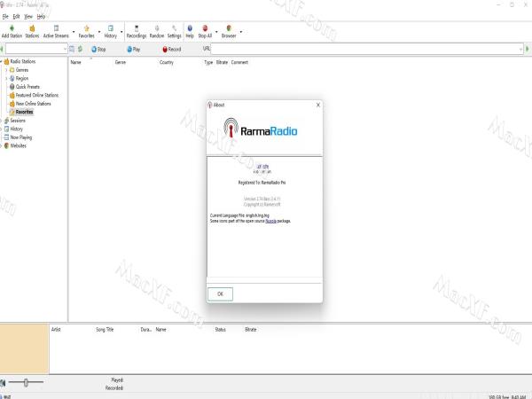The width and height of the screenshot is (532, 399).
Task: Select Sessions in the sidebar tree
Action: pyautogui.click(x=18, y=121)
